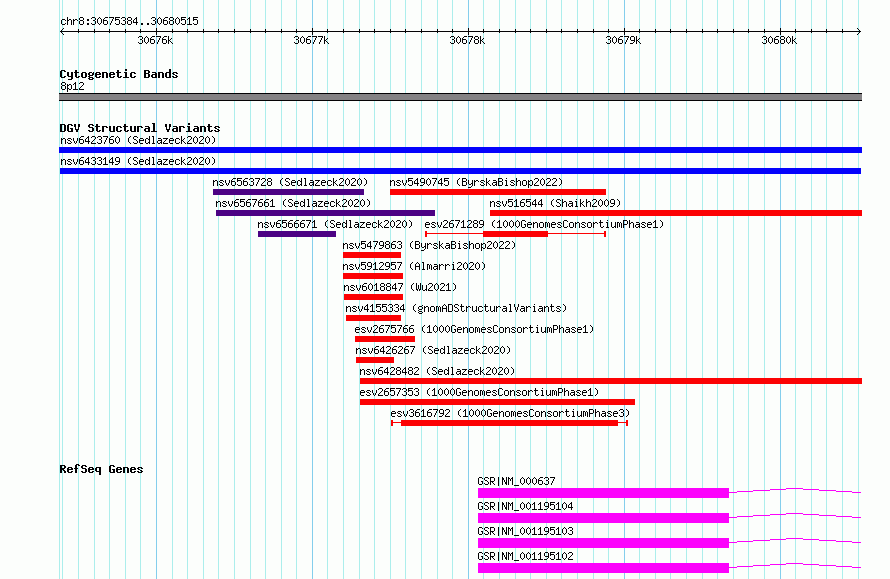Viewport: 890px width, 579px height.
Task: Select the magenta GSR|NM_001195104 exon bar
Action: coord(603,518)
